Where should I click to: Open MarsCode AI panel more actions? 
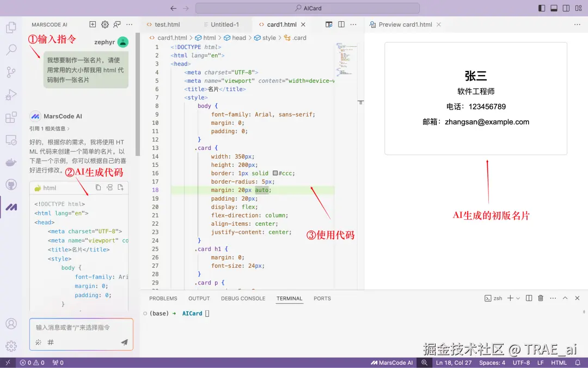point(130,25)
